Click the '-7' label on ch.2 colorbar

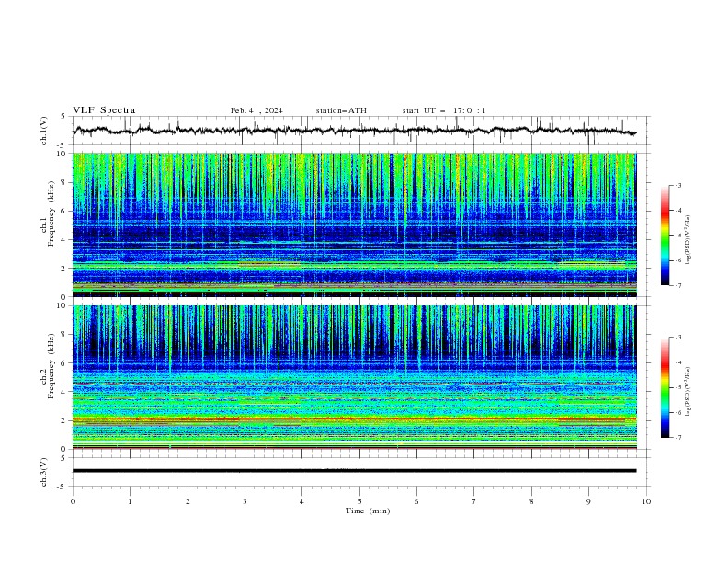pos(677,438)
